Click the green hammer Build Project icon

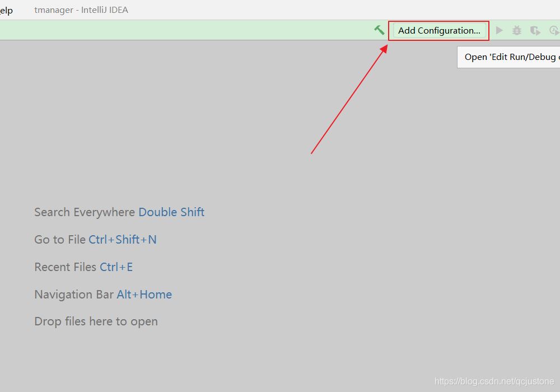click(379, 30)
